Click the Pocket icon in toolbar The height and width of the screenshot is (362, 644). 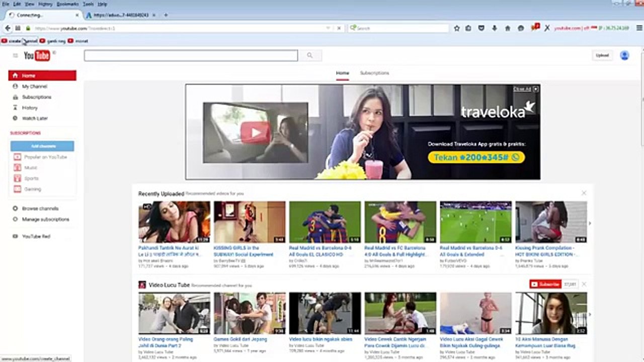(x=481, y=29)
